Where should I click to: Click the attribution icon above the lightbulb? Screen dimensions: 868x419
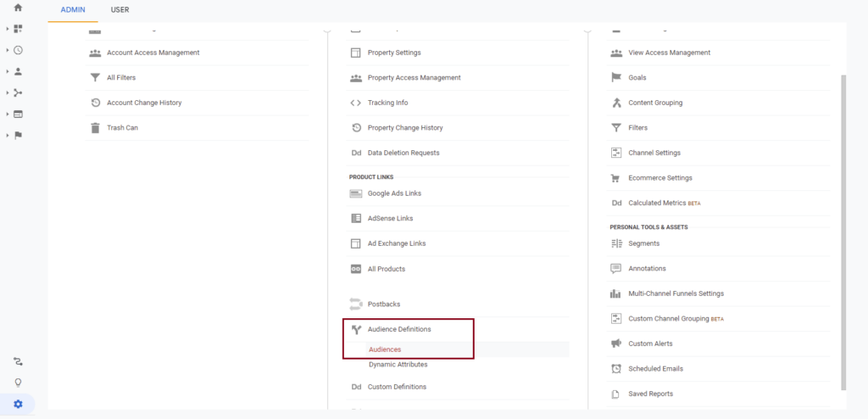tap(18, 362)
